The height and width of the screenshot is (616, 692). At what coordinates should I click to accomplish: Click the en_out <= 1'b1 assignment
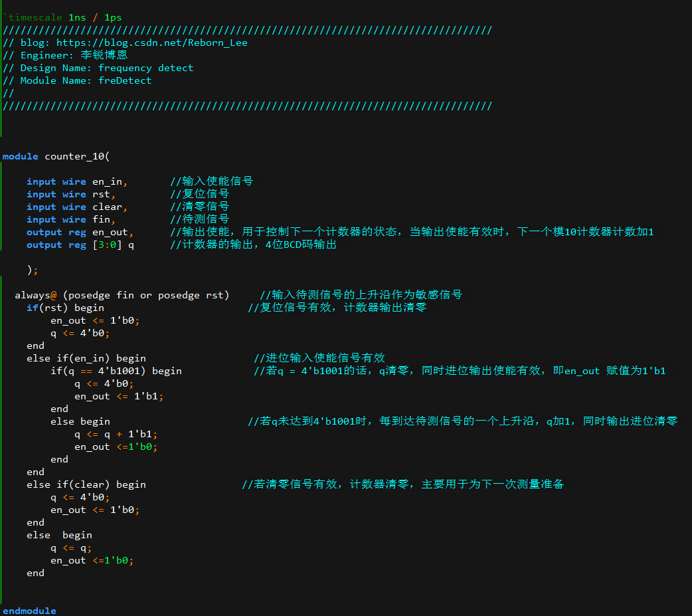point(106,396)
